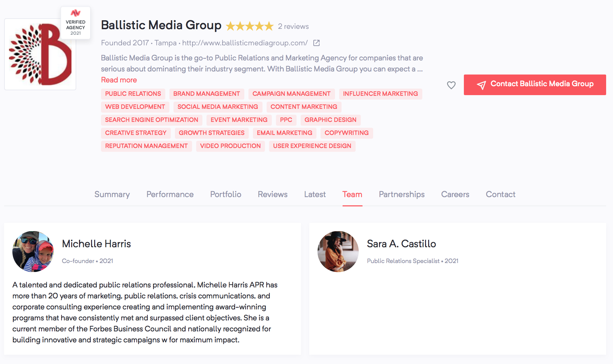Switch to the Summary tab
The image size is (613, 364).
(112, 194)
